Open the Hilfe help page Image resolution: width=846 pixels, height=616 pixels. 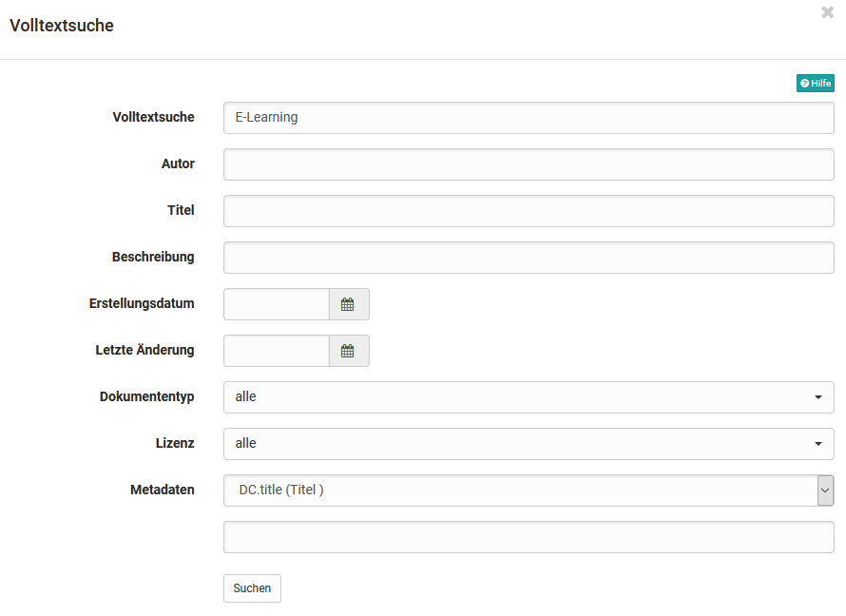click(815, 84)
